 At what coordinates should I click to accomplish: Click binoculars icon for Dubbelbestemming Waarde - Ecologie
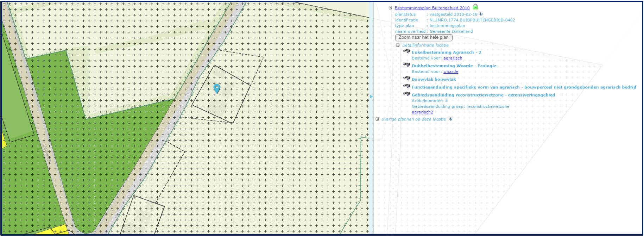[407, 65]
